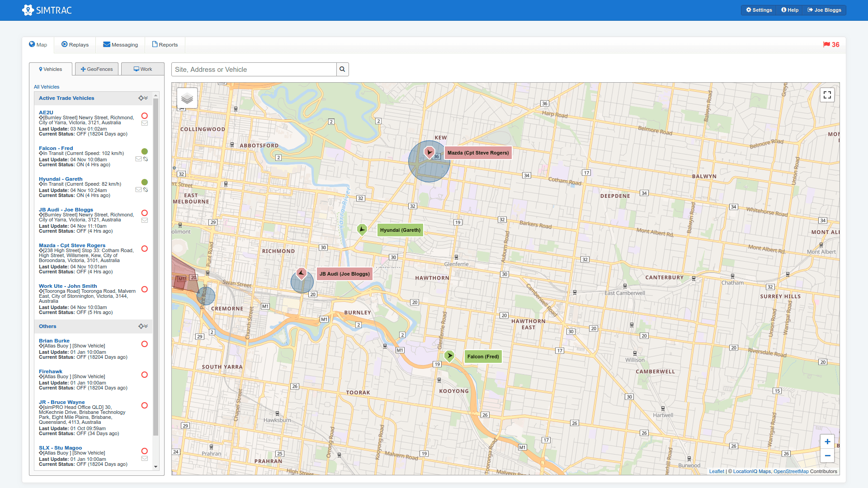Open the Settings menu
The image size is (868, 488).
pos(759,10)
